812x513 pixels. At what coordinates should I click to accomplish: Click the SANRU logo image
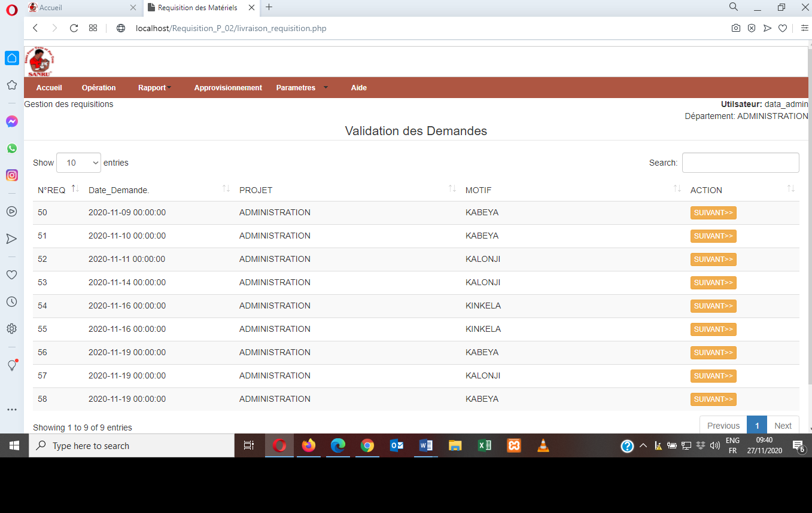[x=40, y=62]
